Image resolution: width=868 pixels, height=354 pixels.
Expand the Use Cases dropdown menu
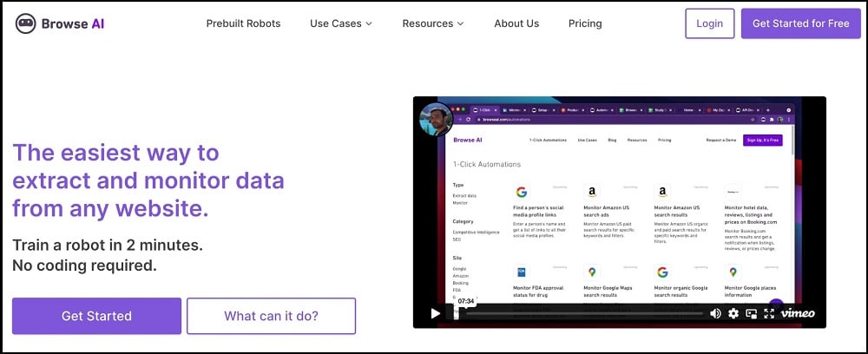[341, 23]
